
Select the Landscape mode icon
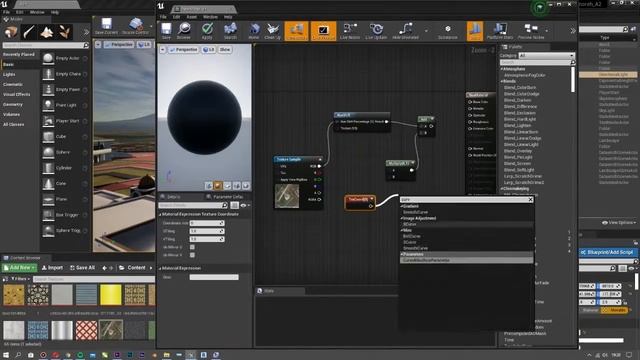point(47,32)
